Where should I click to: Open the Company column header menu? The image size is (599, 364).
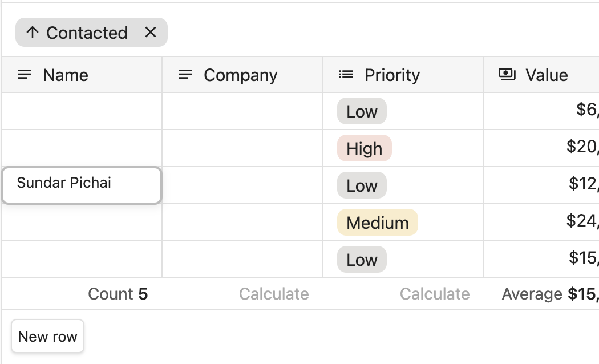click(240, 75)
